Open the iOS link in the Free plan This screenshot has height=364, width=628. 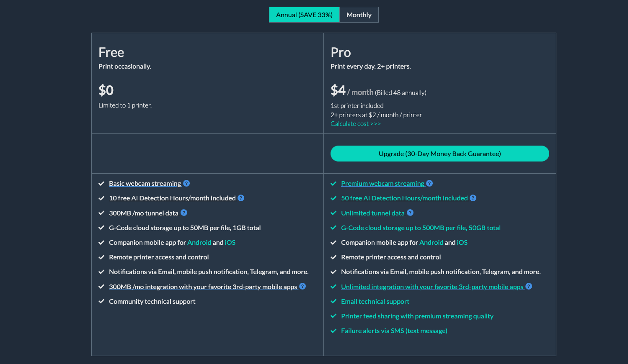(x=230, y=242)
